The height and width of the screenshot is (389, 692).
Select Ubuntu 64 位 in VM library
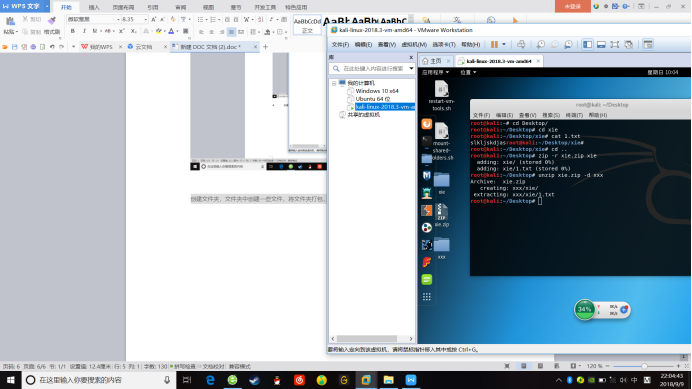click(x=372, y=99)
